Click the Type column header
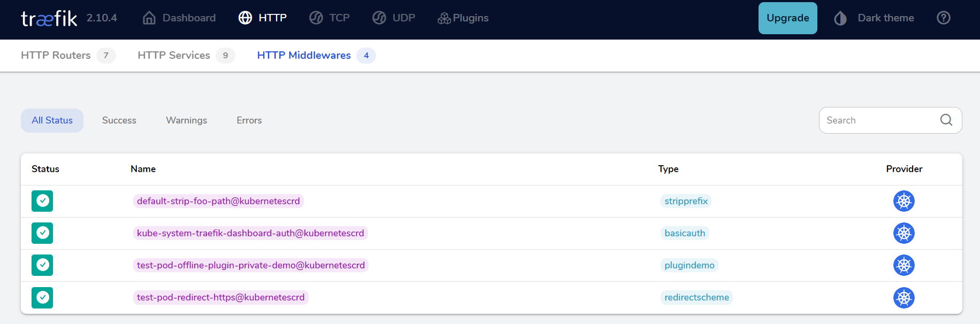This screenshot has width=980, height=324. pos(668,169)
